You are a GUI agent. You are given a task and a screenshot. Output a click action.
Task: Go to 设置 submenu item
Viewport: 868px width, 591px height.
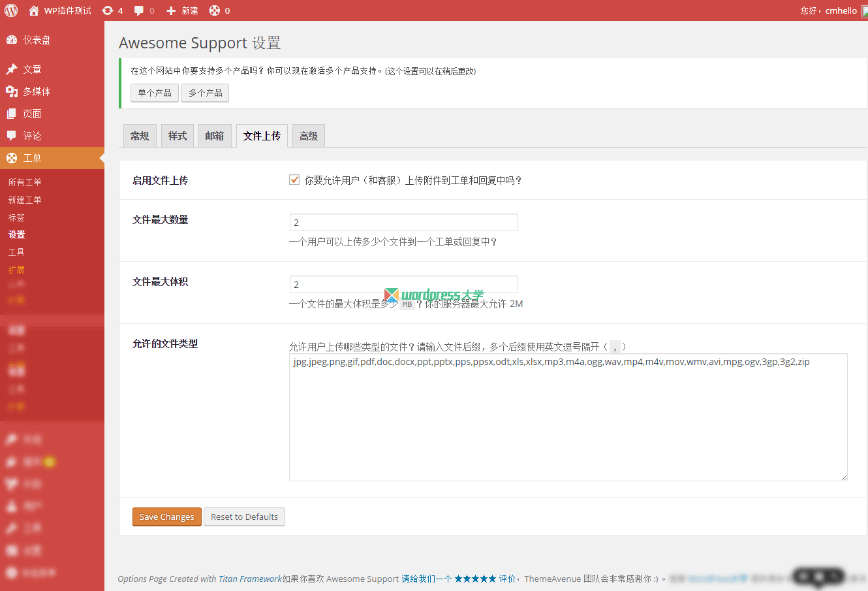16,234
